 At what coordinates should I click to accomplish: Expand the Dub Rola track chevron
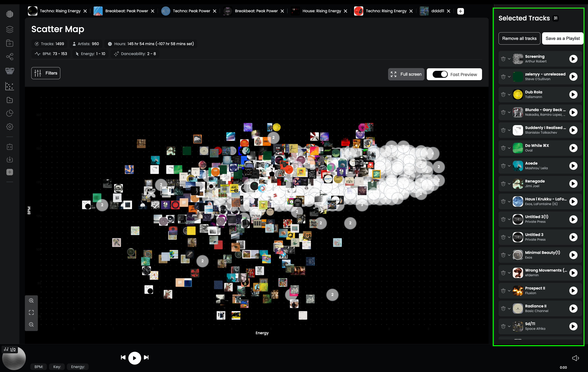(509, 95)
